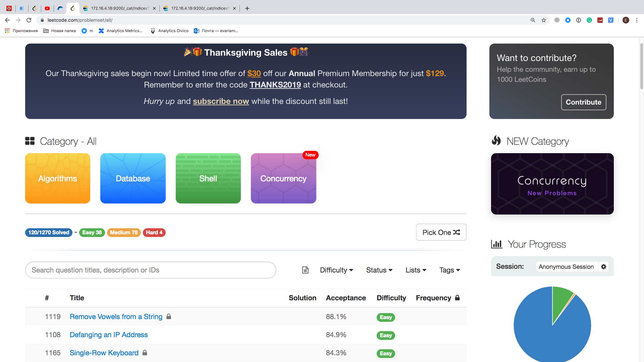Switch to the YouTube pinned tab
This screenshot has height=362, width=644.
(x=47, y=8)
